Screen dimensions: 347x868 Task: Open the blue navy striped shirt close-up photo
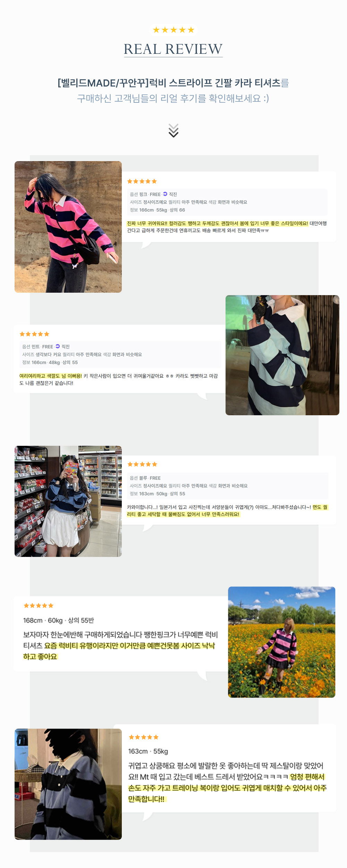(x=68, y=784)
